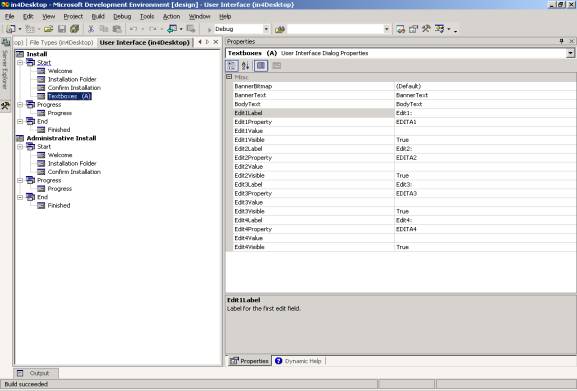This screenshot has height=391, width=577.
Task: Collapse the Misc category in Properties grid
Action: 229,77
